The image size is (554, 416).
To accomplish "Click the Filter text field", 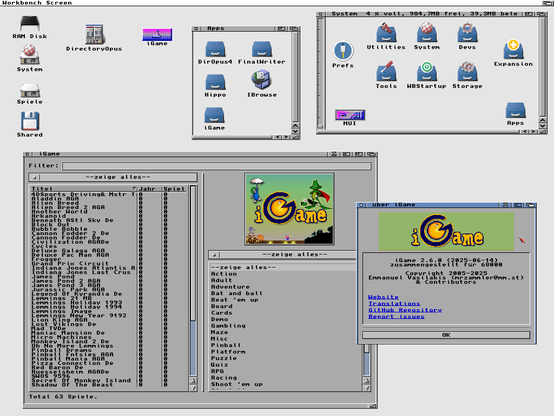I will [217, 166].
